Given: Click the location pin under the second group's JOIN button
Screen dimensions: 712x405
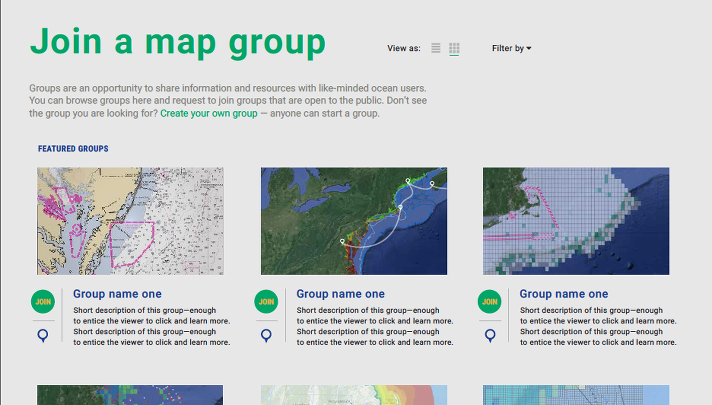Looking at the screenshot, I should coord(266,336).
